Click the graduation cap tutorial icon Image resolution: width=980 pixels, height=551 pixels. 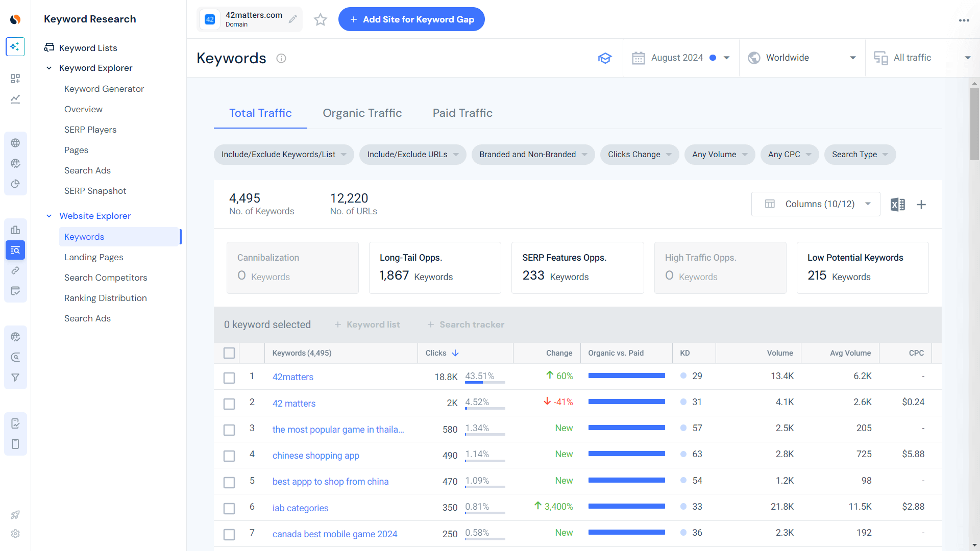pyautogui.click(x=605, y=58)
